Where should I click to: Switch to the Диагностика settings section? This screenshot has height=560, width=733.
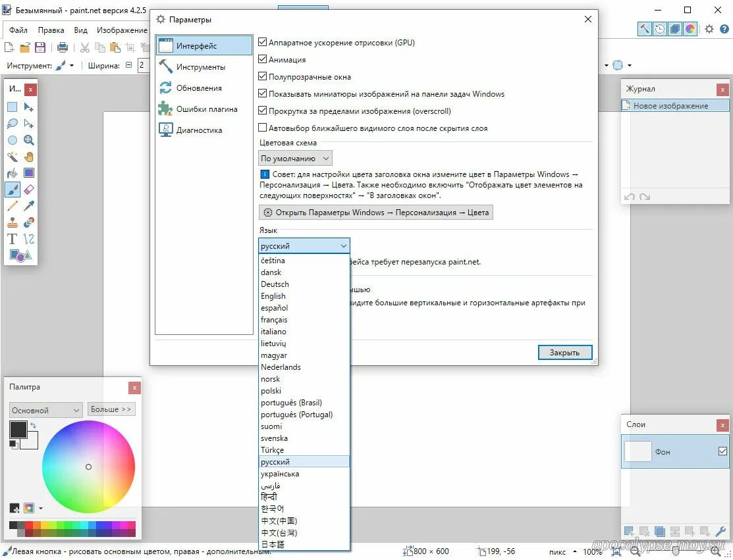(204, 130)
